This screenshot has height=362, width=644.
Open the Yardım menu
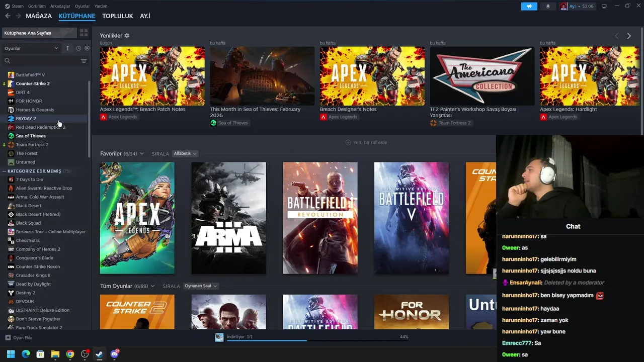pyautogui.click(x=101, y=6)
